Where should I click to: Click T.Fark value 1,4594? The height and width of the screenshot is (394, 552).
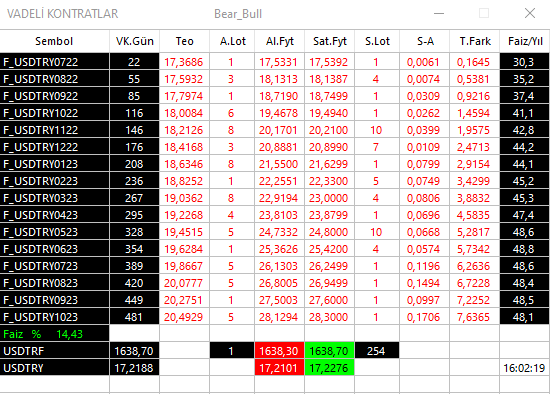click(x=474, y=113)
